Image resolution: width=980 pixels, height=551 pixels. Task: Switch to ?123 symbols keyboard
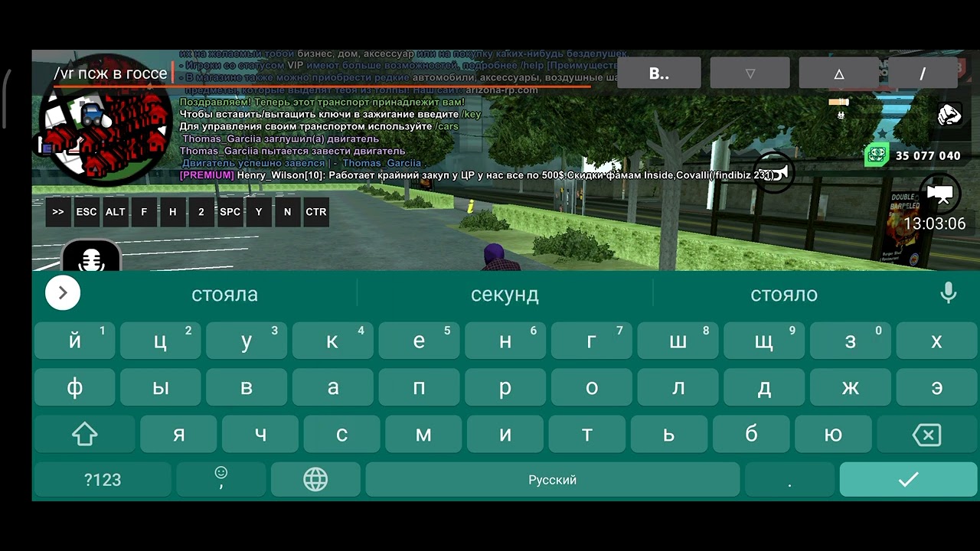pyautogui.click(x=103, y=480)
